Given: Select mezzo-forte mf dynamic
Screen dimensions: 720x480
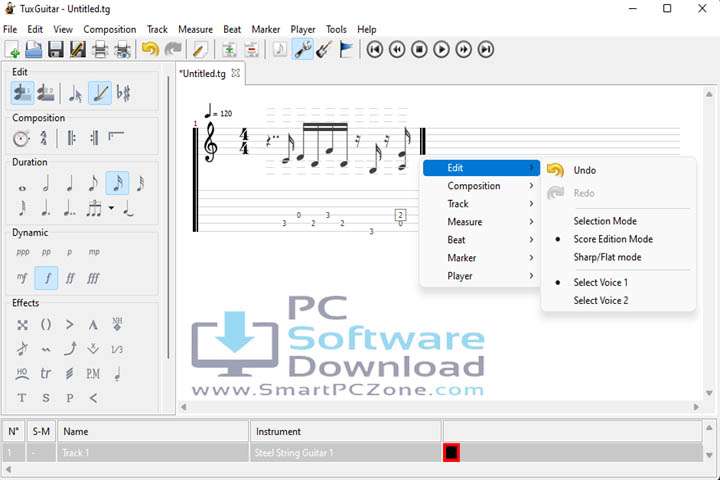Looking at the screenshot, I should click(22, 278).
